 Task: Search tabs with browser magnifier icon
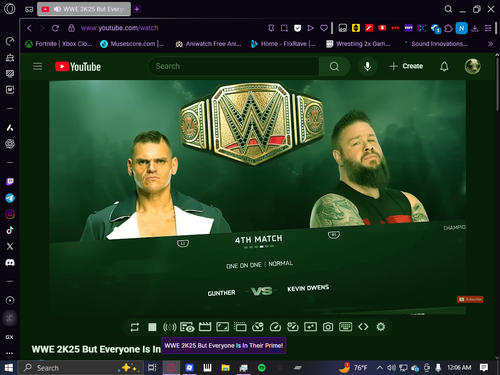(x=448, y=9)
